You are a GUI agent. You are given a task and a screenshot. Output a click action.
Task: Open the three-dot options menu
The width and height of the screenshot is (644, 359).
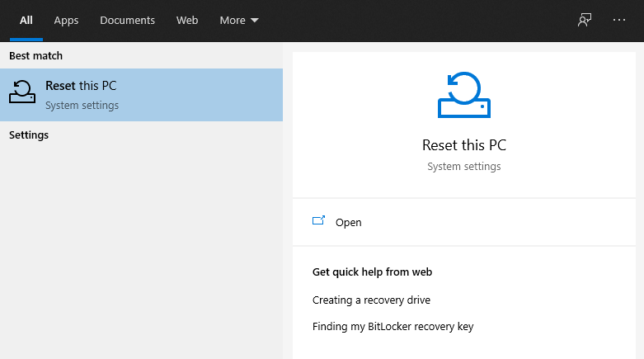pyautogui.click(x=619, y=20)
